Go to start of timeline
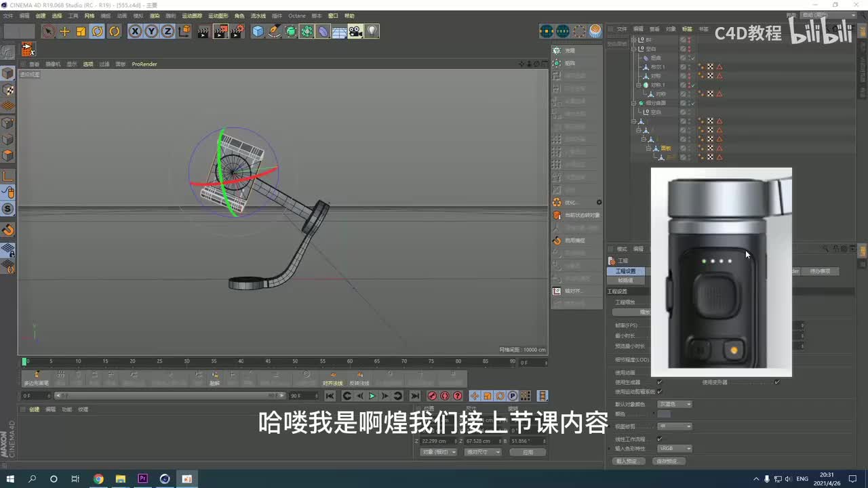 pyautogui.click(x=330, y=396)
